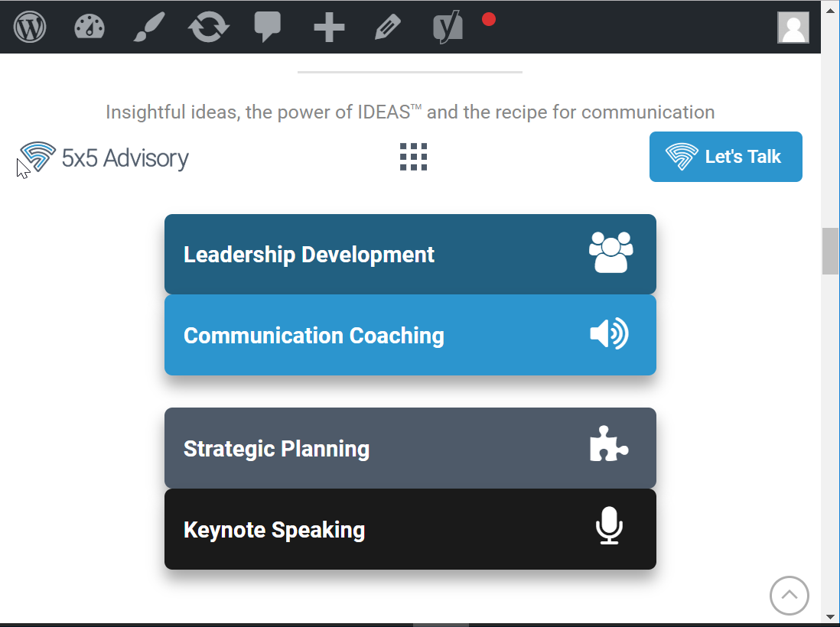Screen dimensions: 840x627
Task: Click the Updates circular arrows icon
Action: (208, 28)
